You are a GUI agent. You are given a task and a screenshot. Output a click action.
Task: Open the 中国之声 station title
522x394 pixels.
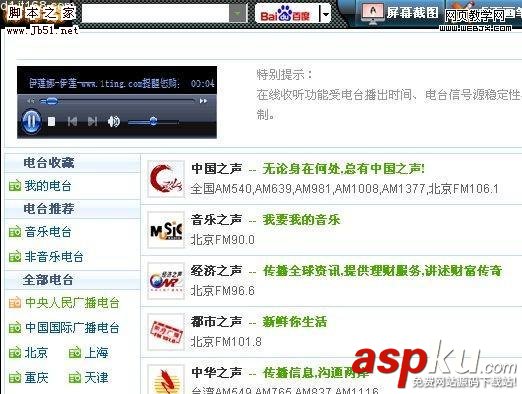(217, 169)
